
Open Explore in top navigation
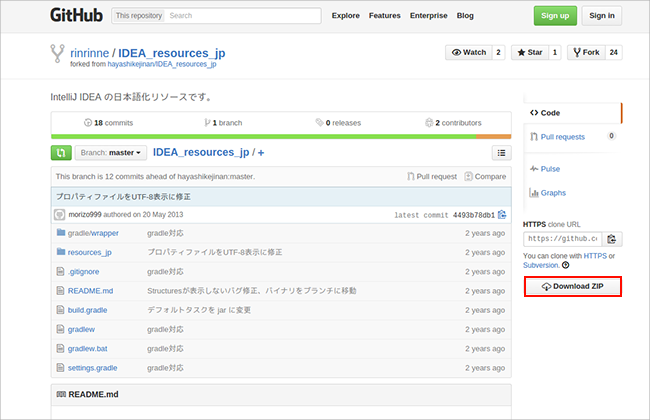(x=346, y=16)
